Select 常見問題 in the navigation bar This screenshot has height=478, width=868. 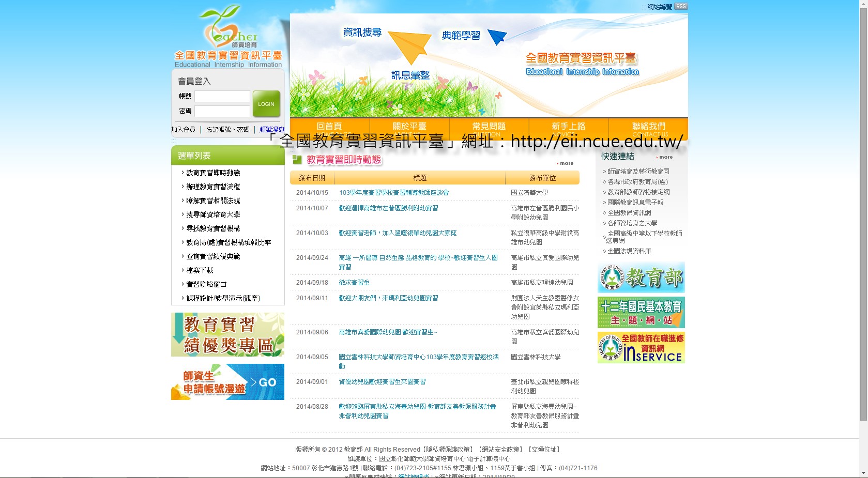[489, 127]
